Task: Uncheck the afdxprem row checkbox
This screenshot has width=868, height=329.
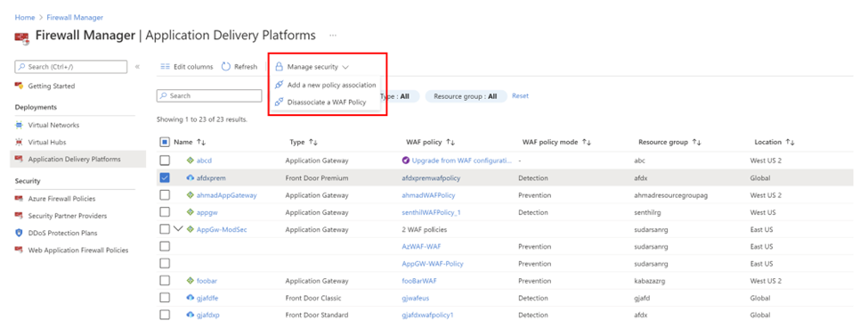Action: click(x=165, y=177)
